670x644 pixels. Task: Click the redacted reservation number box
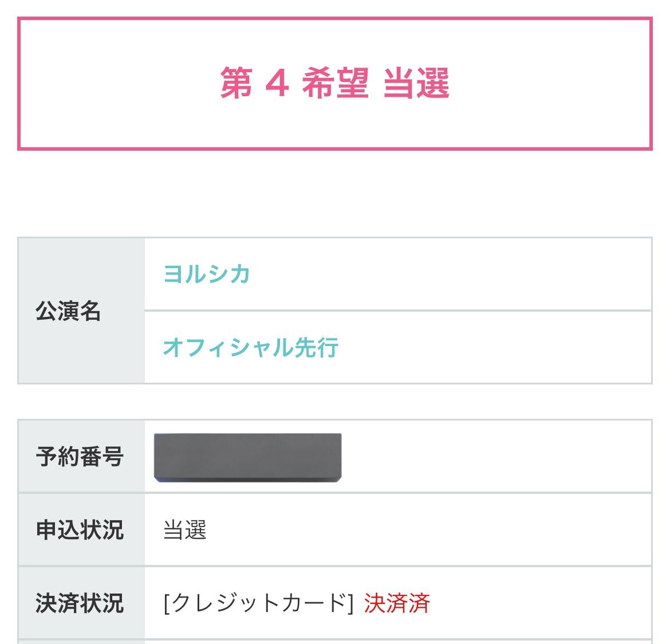click(x=248, y=458)
